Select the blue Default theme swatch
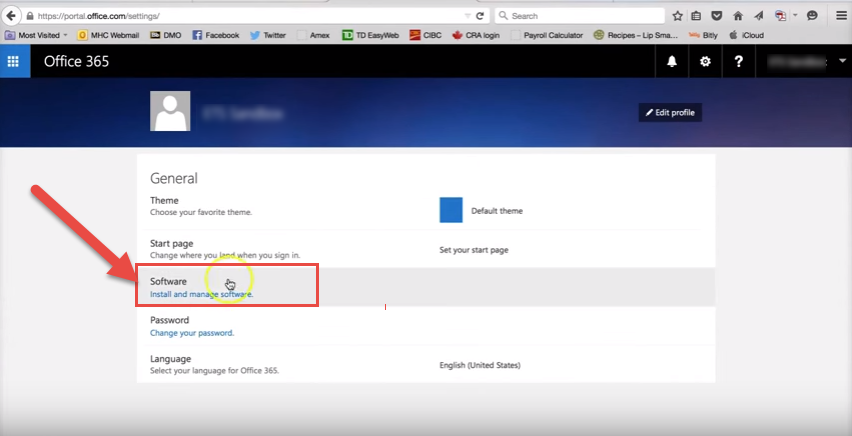The image size is (852, 436). click(451, 210)
